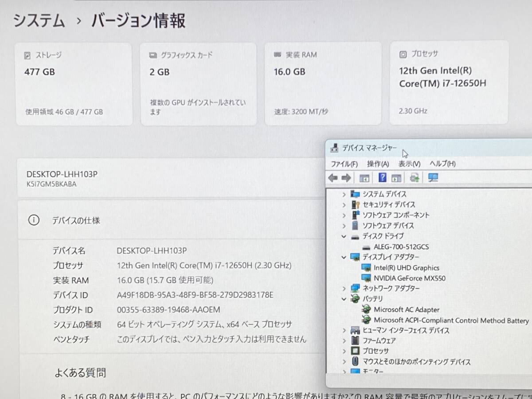Screen dimensions: 532x399
Task: Click the ストレージ 477 GB card
Action: pos(74,84)
